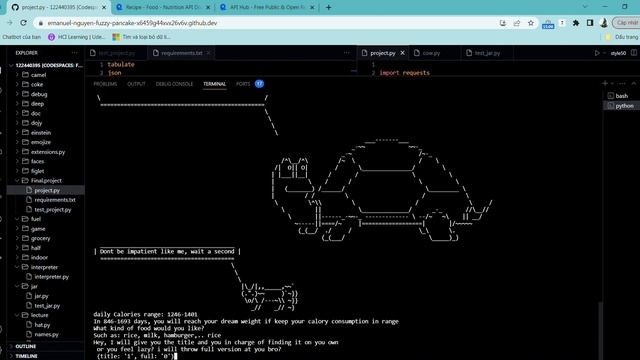
Task: Expand the OUTLINE section
Action: coord(46,346)
